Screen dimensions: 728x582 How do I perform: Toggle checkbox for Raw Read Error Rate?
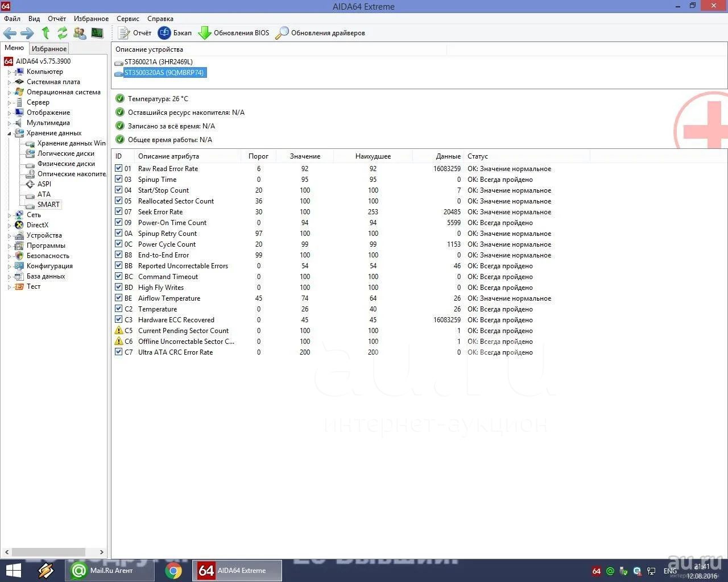pyautogui.click(x=118, y=168)
